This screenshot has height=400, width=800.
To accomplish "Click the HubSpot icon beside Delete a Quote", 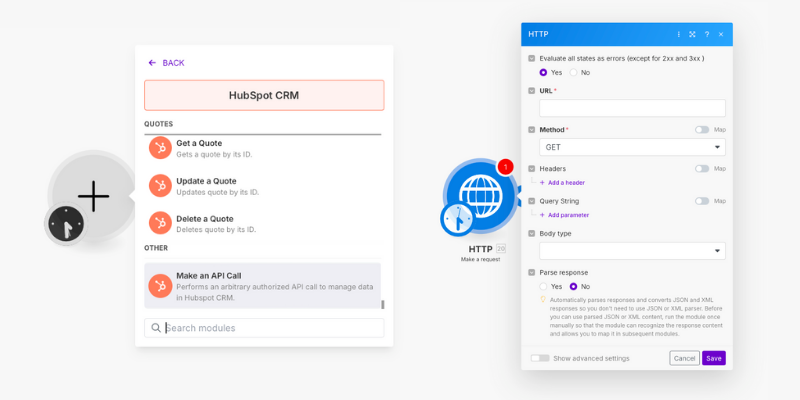I will pyautogui.click(x=160, y=223).
